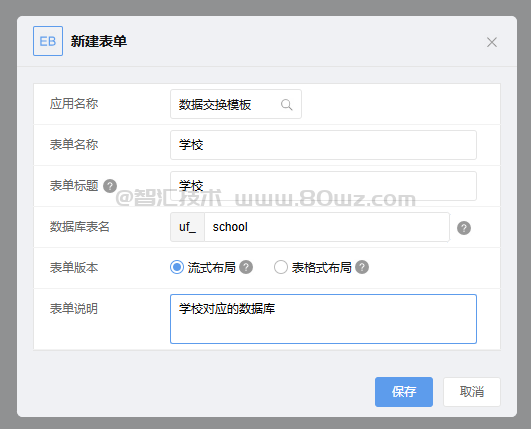Click help icon next to 流式布局
The width and height of the screenshot is (531, 429).
click(246, 267)
